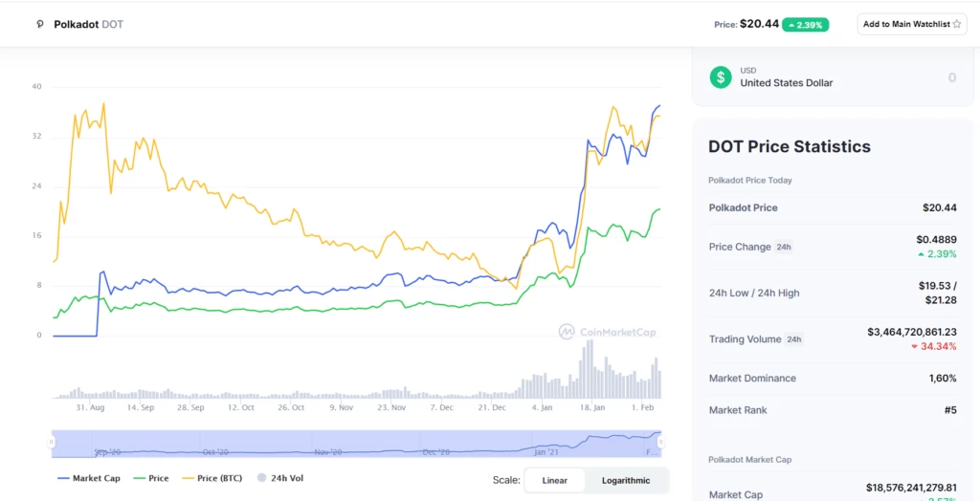
Task: Toggle the 24h Vol legend series
Action: point(280,478)
